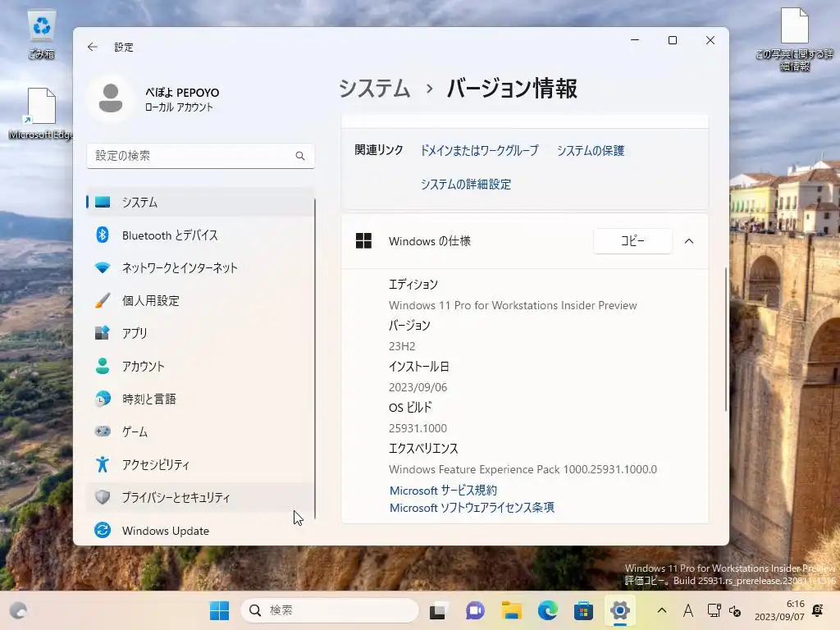Click the widgets icon at taskbar left
Screen dimensions: 840x630
pos(18,610)
